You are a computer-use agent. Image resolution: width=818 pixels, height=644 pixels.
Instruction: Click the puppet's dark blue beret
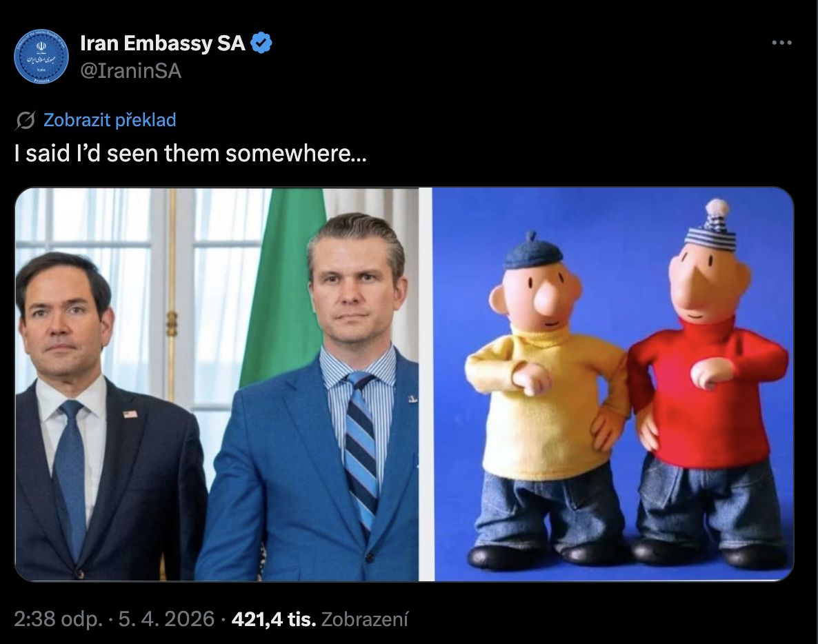(x=532, y=252)
